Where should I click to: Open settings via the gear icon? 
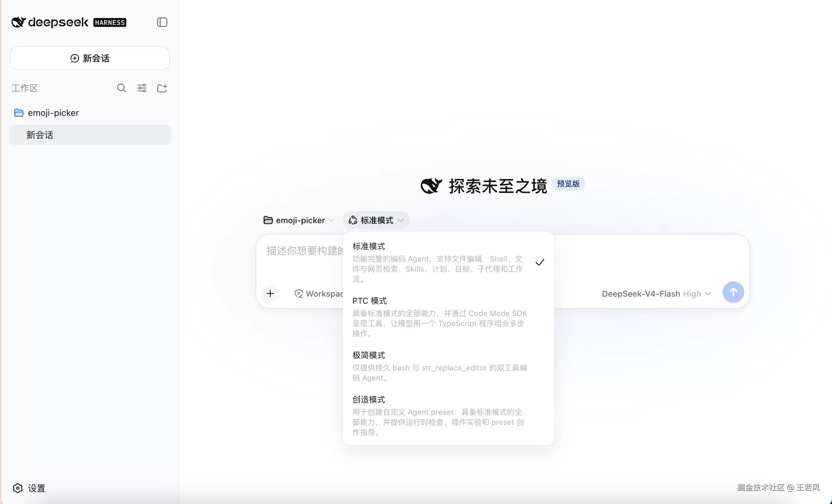(17, 488)
